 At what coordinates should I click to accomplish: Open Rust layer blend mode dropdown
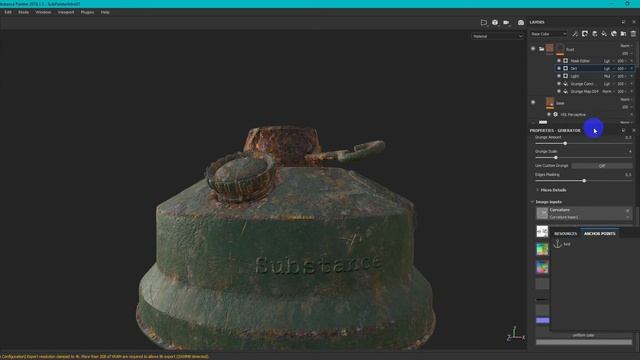click(626, 46)
